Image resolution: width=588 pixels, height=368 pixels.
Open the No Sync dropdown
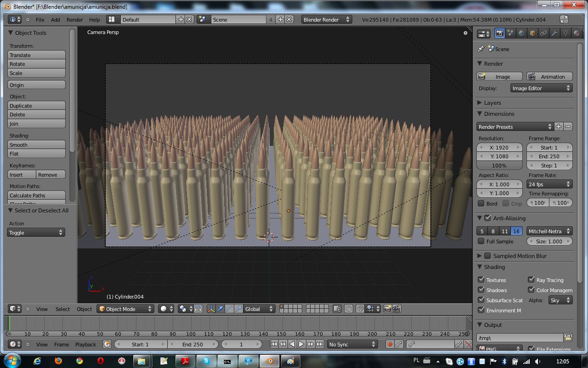tap(352, 344)
